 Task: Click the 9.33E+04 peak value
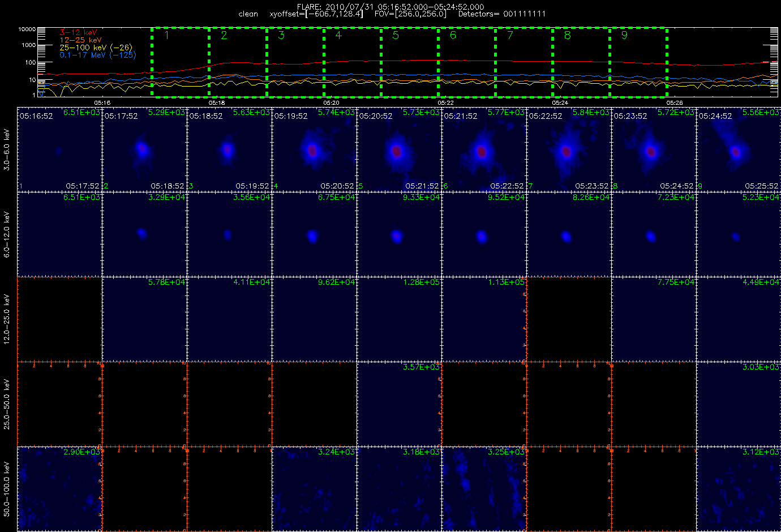[421, 198]
